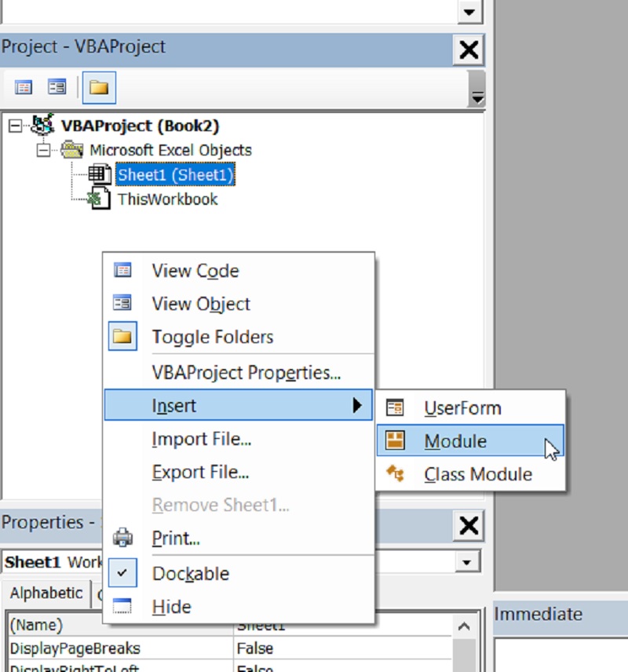Open VBAProject Properties... dialog
The width and height of the screenshot is (628, 672).
tap(246, 373)
